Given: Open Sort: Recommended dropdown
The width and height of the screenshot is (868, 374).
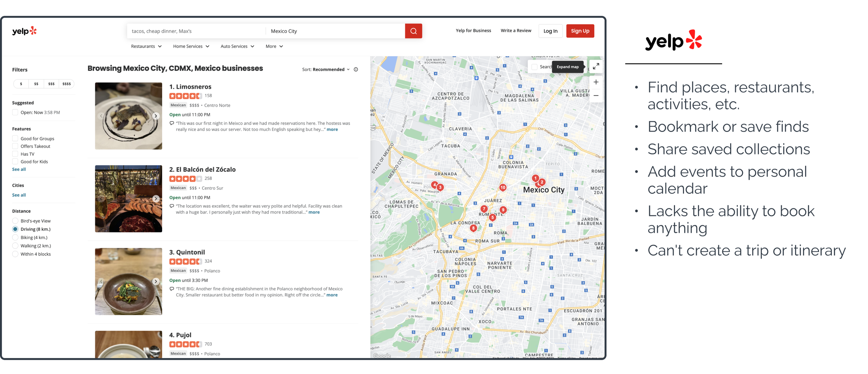Looking at the screenshot, I should (326, 69).
